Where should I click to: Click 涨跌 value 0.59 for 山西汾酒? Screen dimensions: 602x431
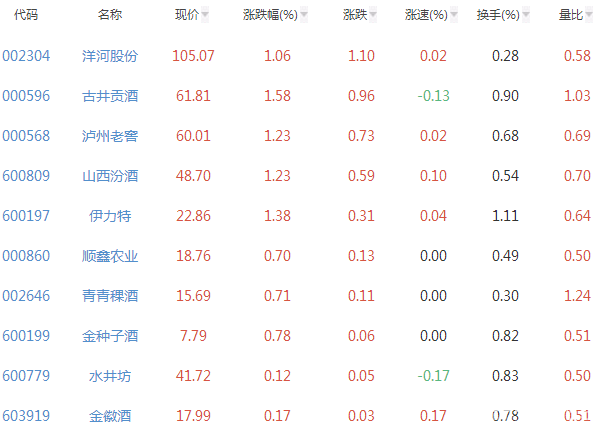coord(361,176)
